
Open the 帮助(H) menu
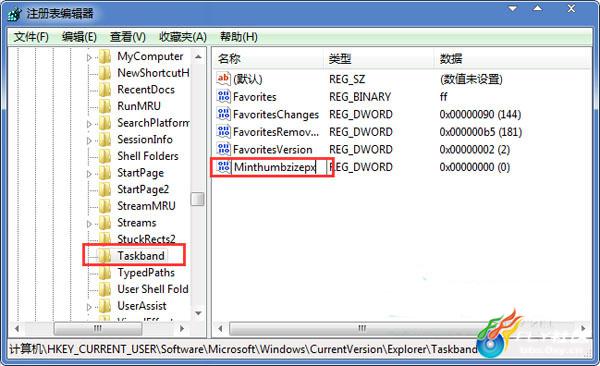238,37
